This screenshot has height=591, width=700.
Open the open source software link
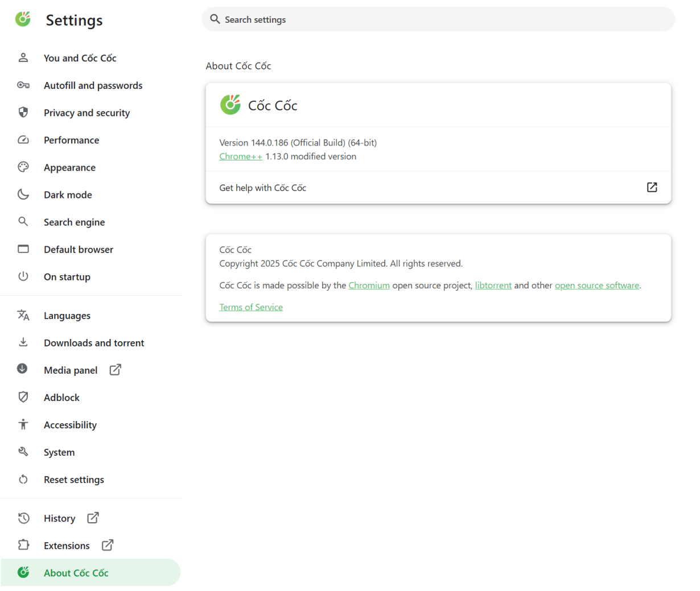[x=597, y=286]
